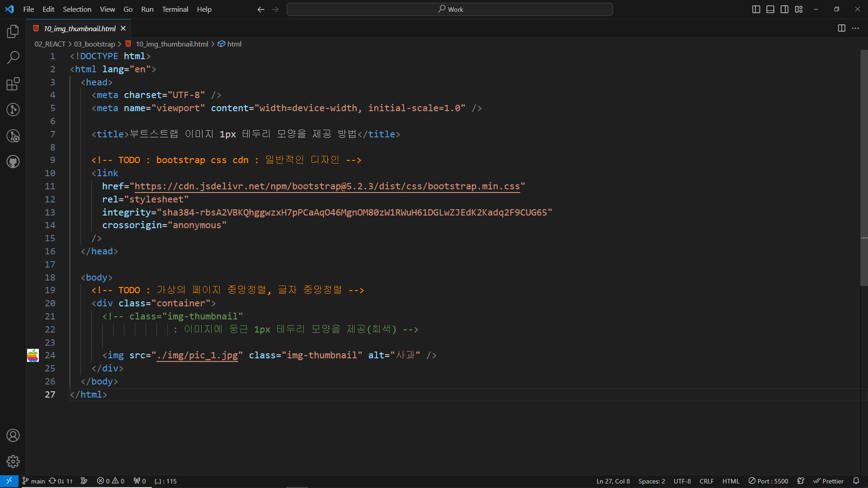
Task: Toggle the bottom panel layout button
Action: (770, 9)
